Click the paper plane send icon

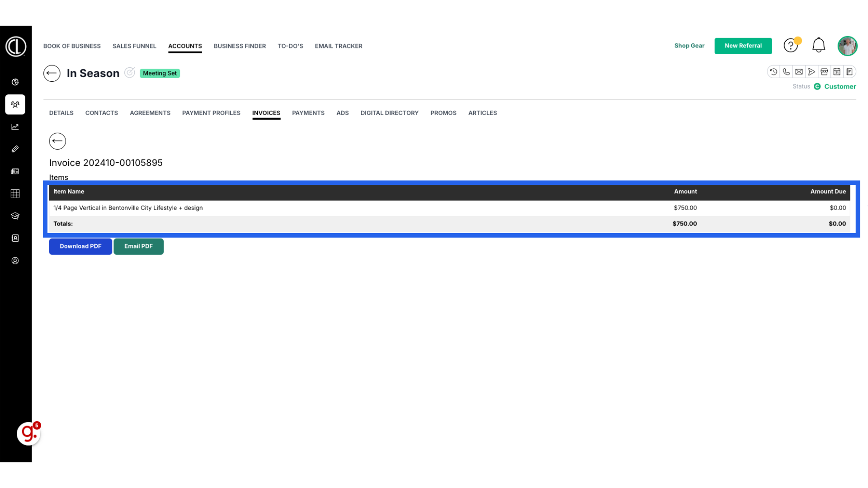(x=811, y=72)
